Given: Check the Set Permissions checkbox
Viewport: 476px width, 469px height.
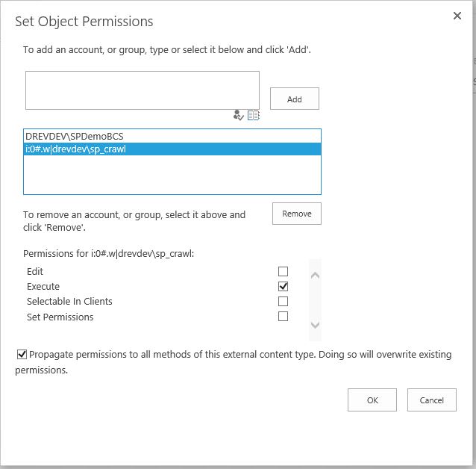Looking at the screenshot, I should [x=283, y=317].
